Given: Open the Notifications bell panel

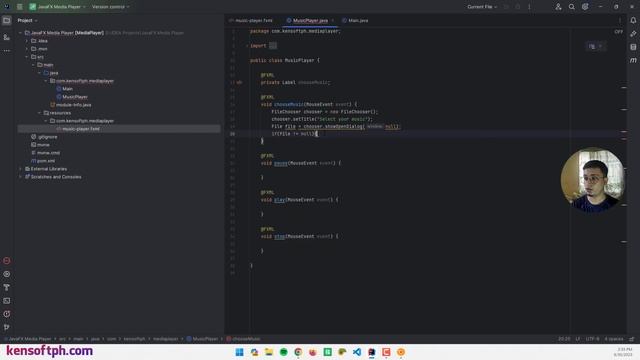Looking at the screenshot, I should (633, 20).
